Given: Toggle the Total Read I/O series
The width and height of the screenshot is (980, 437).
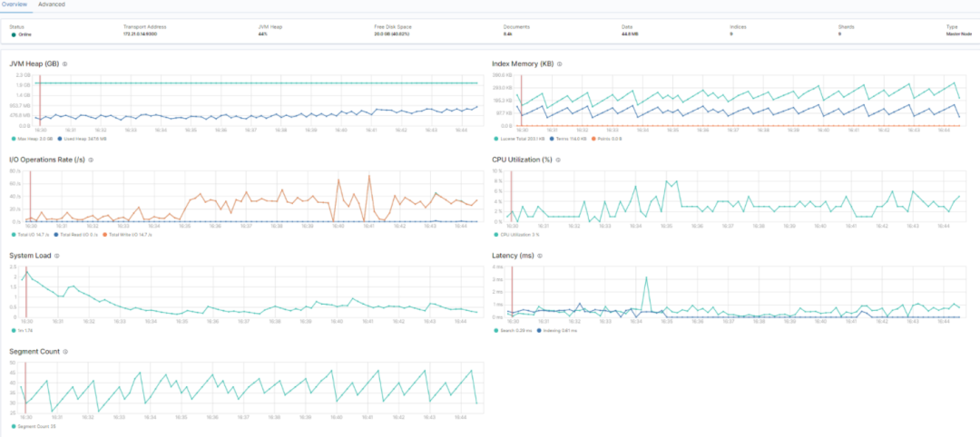Looking at the screenshot, I should pyautogui.click(x=78, y=235).
